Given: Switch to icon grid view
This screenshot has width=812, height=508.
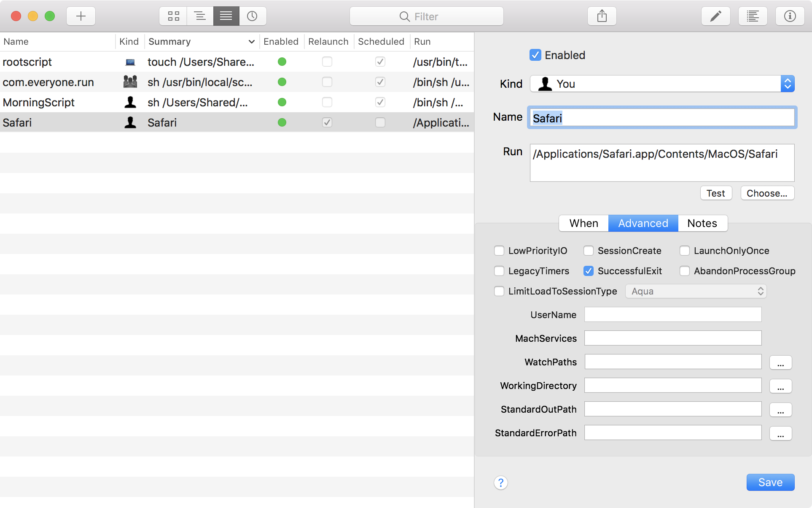Looking at the screenshot, I should tap(173, 16).
